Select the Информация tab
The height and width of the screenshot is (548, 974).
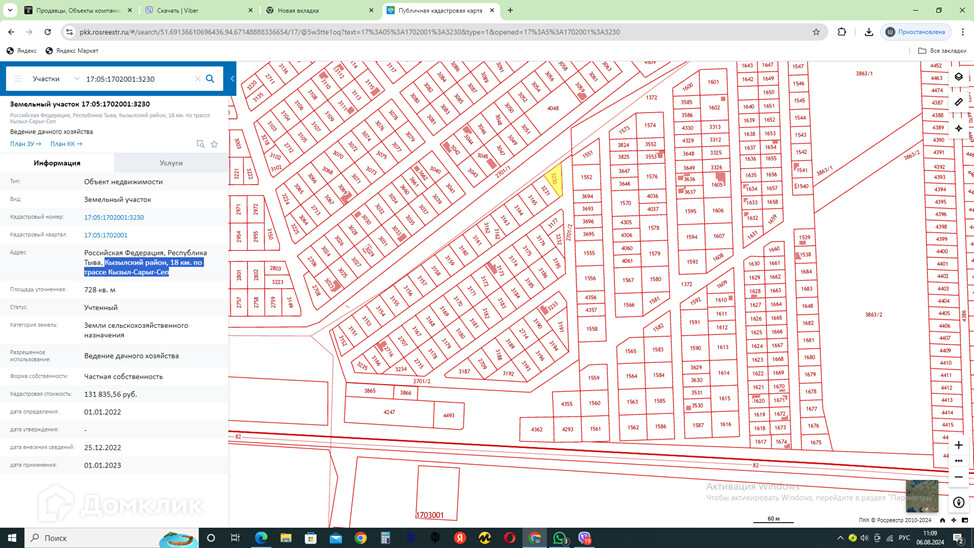pyautogui.click(x=57, y=162)
